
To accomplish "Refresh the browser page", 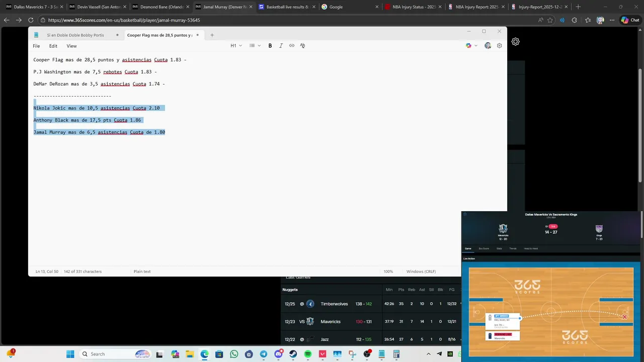I will tap(31, 20).
